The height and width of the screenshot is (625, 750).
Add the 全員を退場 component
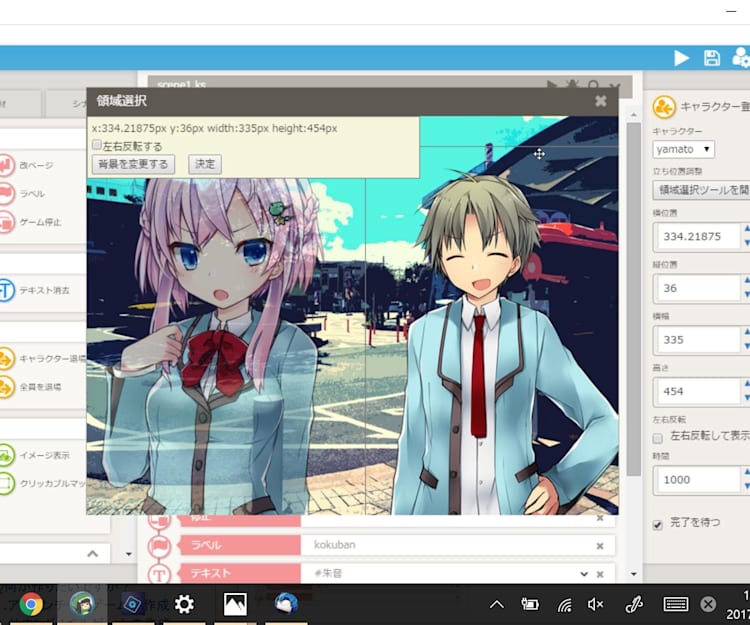(x=32, y=387)
